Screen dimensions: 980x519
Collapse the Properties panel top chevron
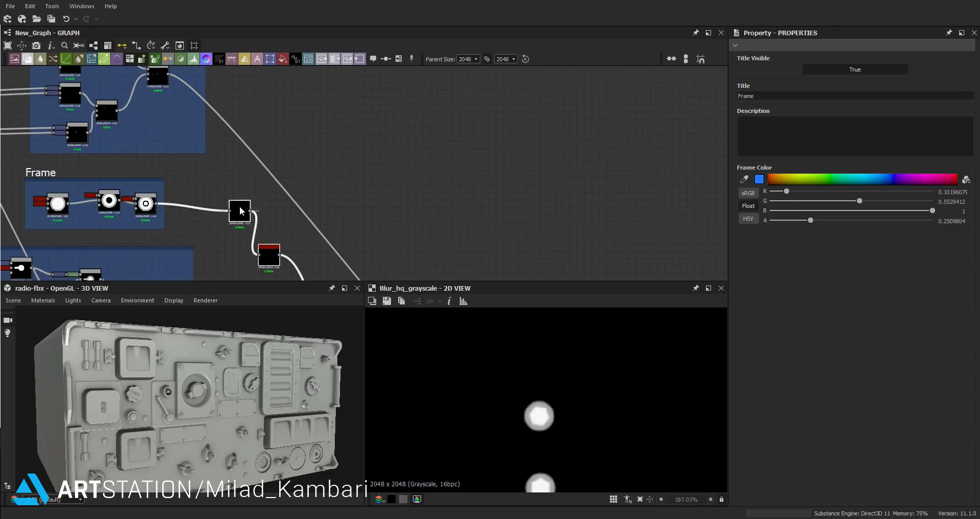pyautogui.click(x=735, y=45)
